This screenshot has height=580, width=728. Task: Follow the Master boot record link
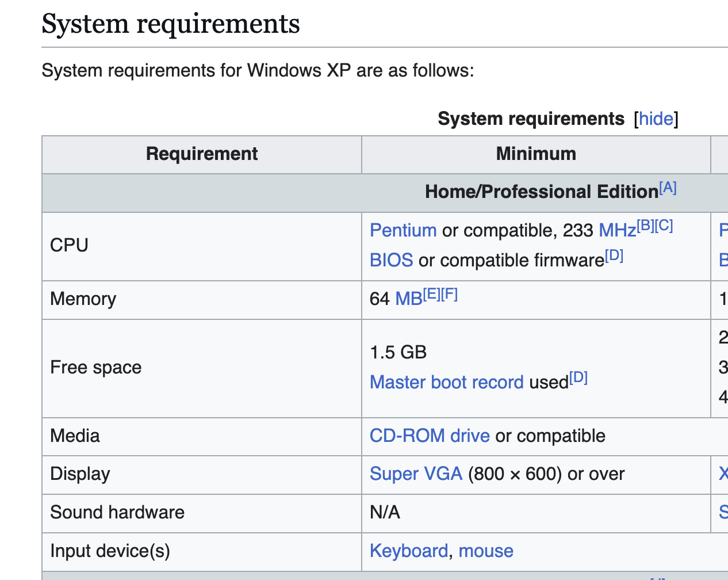(x=446, y=382)
